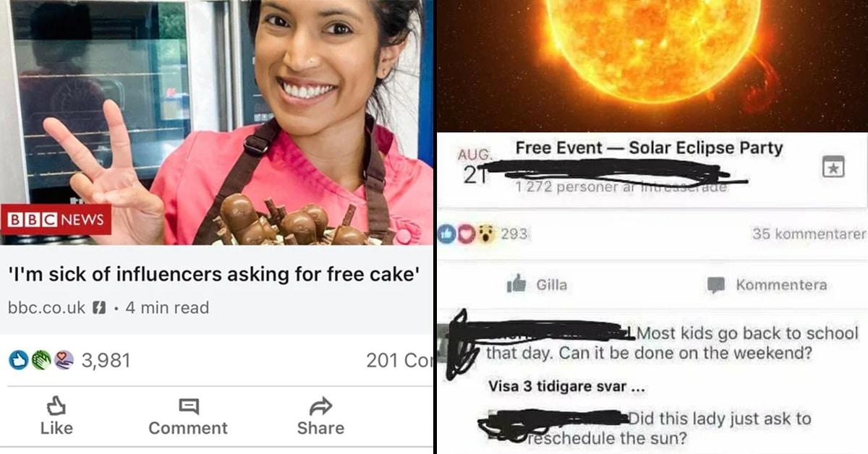This screenshot has width=868, height=454.
Task: Click the BBC News article photo
Action: 216,123
